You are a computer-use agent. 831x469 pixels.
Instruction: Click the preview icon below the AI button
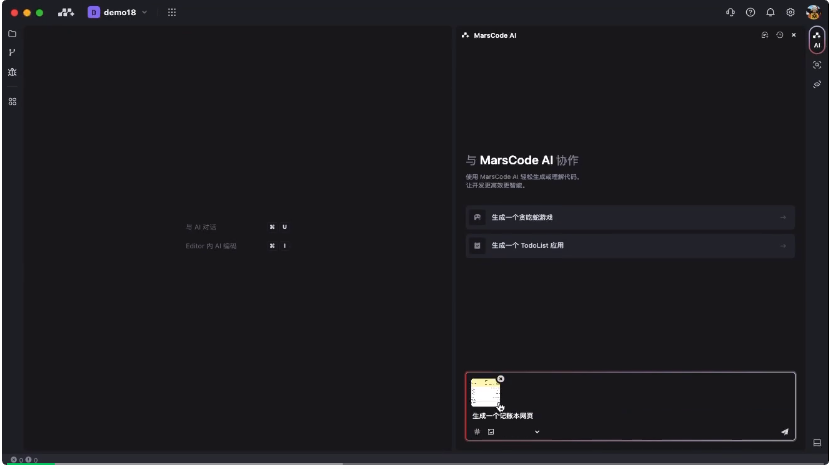(x=817, y=65)
